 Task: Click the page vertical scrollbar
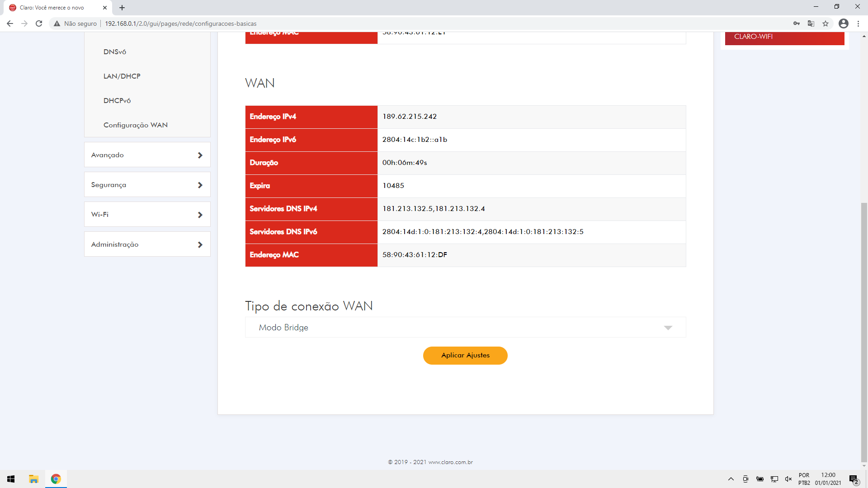tap(864, 332)
